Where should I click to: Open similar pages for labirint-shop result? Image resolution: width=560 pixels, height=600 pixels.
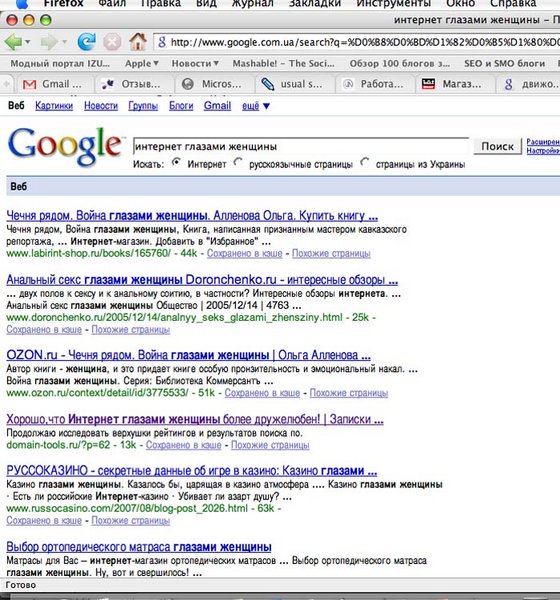coord(331,253)
